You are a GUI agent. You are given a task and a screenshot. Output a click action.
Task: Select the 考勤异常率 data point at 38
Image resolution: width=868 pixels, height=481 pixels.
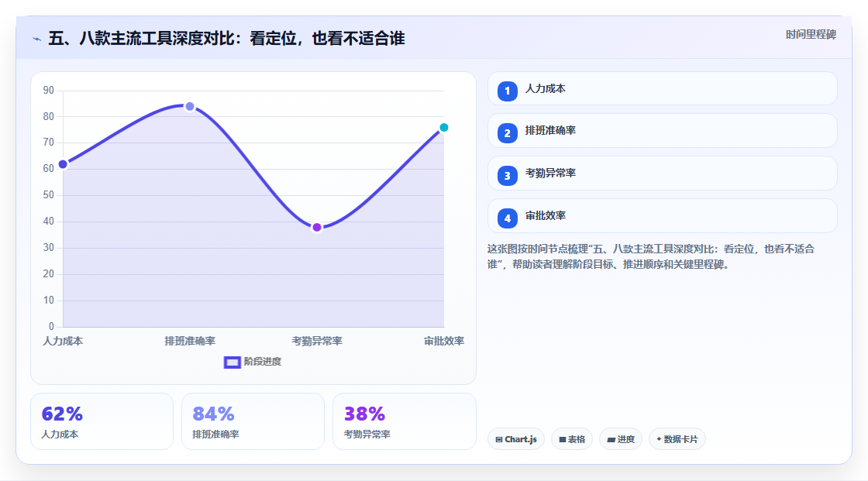coord(317,228)
